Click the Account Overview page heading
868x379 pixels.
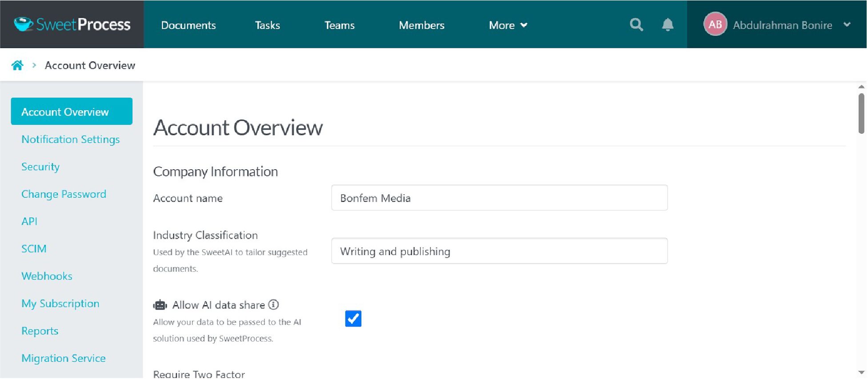[238, 128]
